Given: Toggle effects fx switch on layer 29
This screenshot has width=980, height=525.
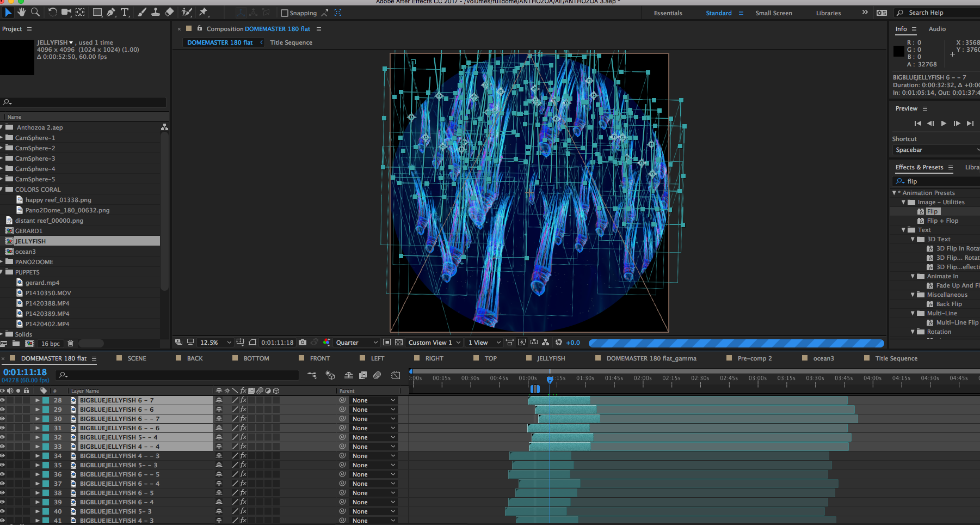Looking at the screenshot, I should (x=243, y=410).
